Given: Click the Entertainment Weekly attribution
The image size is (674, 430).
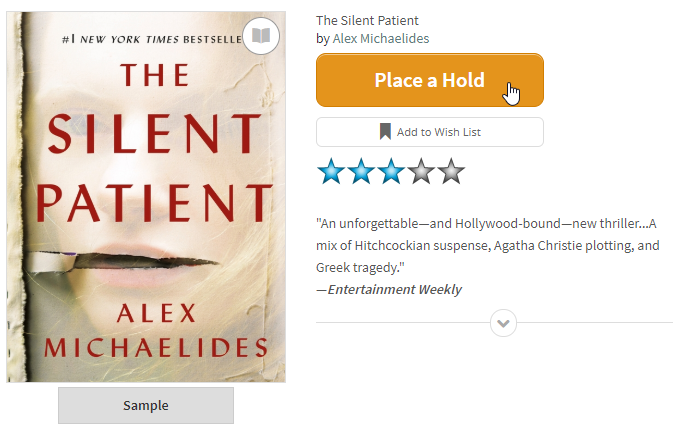Looking at the screenshot, I should pyautogui.click(x=389, y=289).
